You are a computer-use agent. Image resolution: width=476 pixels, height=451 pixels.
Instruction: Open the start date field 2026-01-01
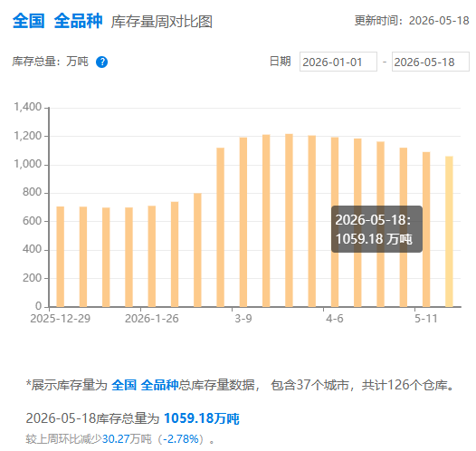pos(338,62)
